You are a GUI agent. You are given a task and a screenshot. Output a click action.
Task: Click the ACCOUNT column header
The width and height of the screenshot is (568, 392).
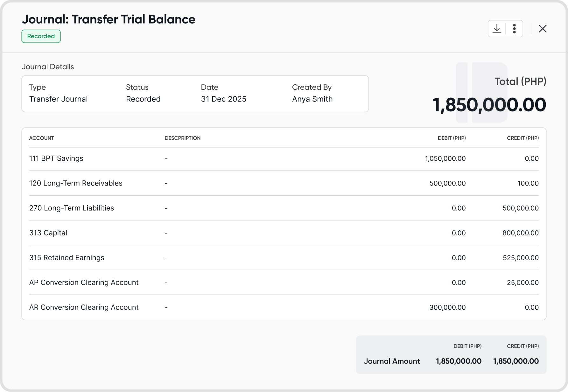[42, 138]
